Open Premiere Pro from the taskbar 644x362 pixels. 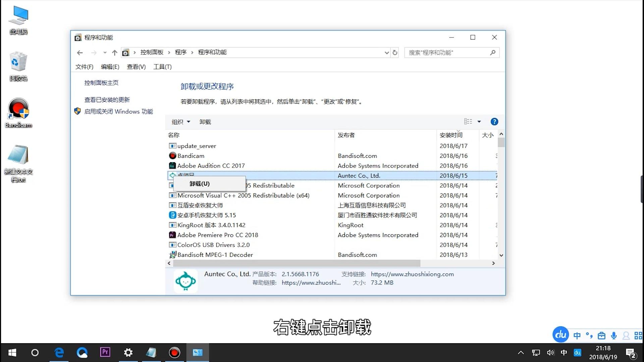click(105, 352)
